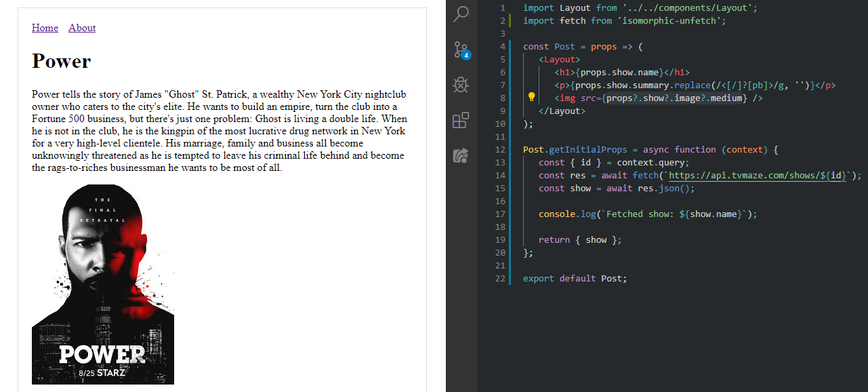
Task: Click the opening Layout JSX tag on line 5
Action: tap(559, 59)
